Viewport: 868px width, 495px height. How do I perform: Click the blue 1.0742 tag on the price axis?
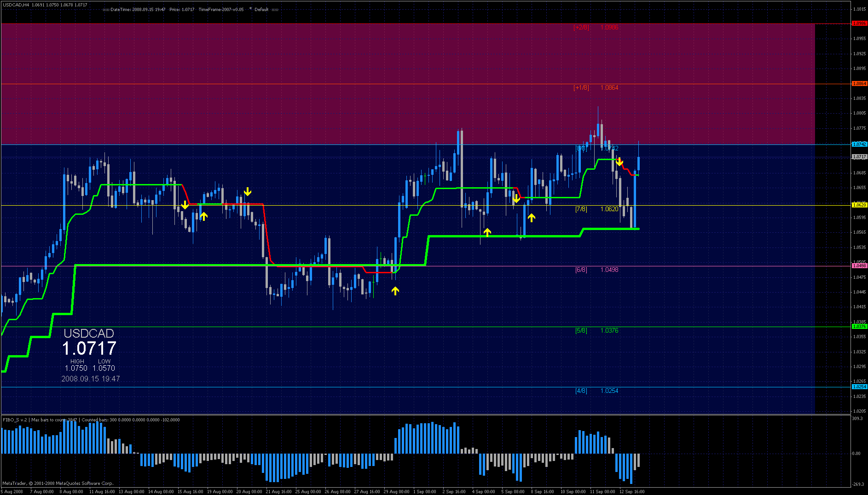859,144
